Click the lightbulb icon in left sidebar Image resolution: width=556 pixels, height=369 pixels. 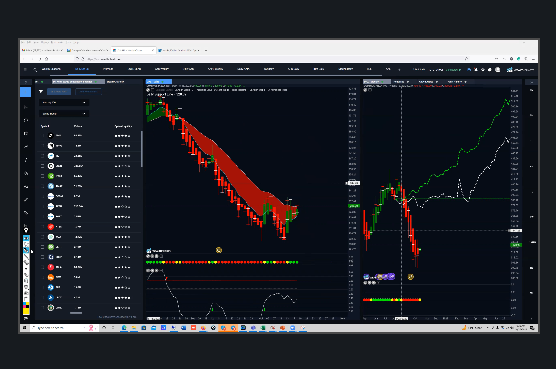[26, 230]
